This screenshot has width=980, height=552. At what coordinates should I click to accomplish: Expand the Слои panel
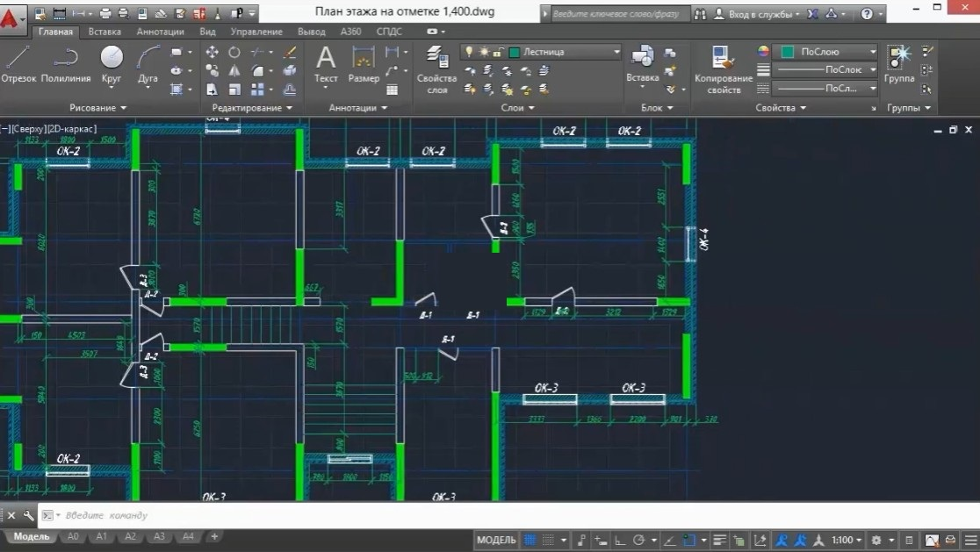(x=517, y=107)
